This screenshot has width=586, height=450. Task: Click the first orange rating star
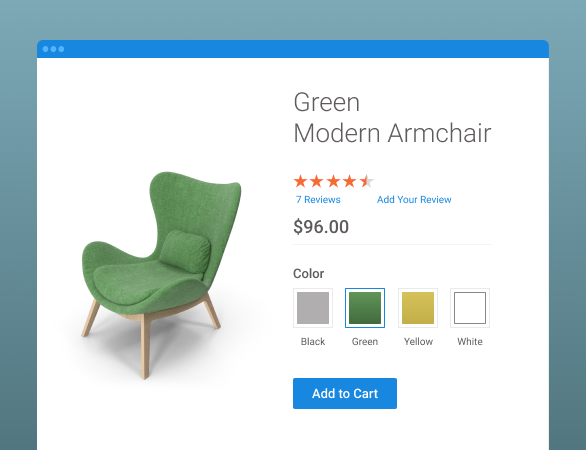(300, 181)
